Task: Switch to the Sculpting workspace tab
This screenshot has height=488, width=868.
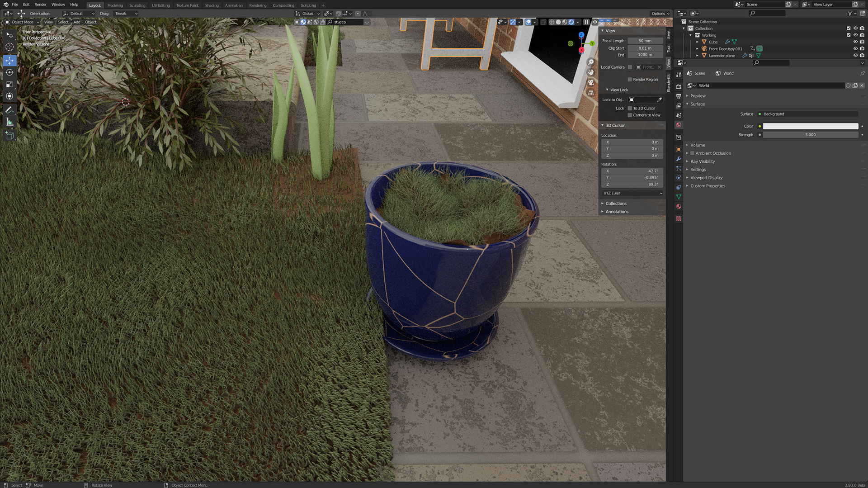Action: coord(137,5)
